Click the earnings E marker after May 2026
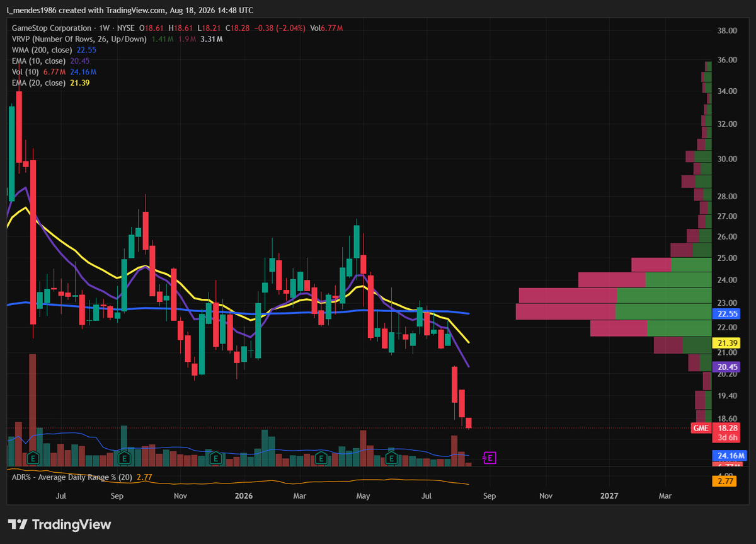 (x=391, y=458)
